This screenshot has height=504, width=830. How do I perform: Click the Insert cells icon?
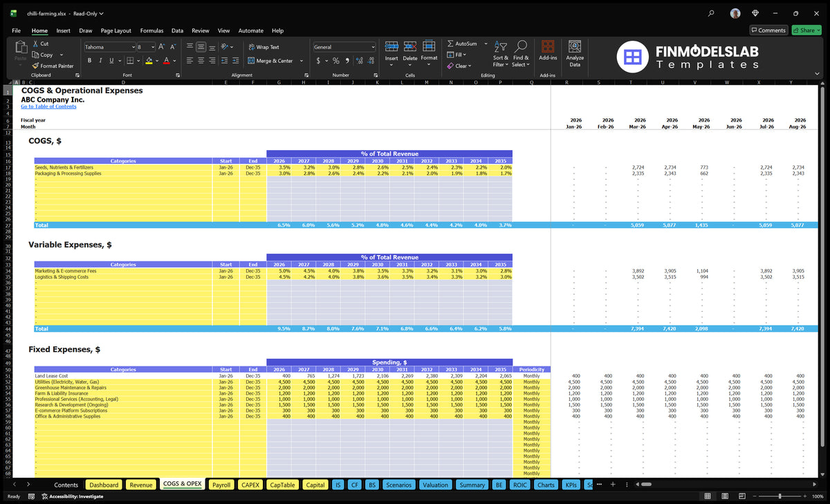click(x=391, y=46)
